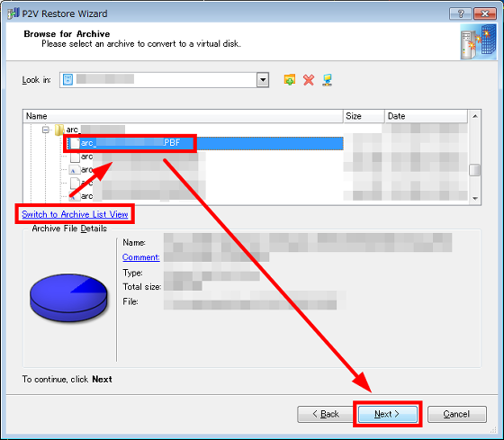Select the second arc file in the tree
Viewport: 504px width, 440px height.
[x=86, y=157]
